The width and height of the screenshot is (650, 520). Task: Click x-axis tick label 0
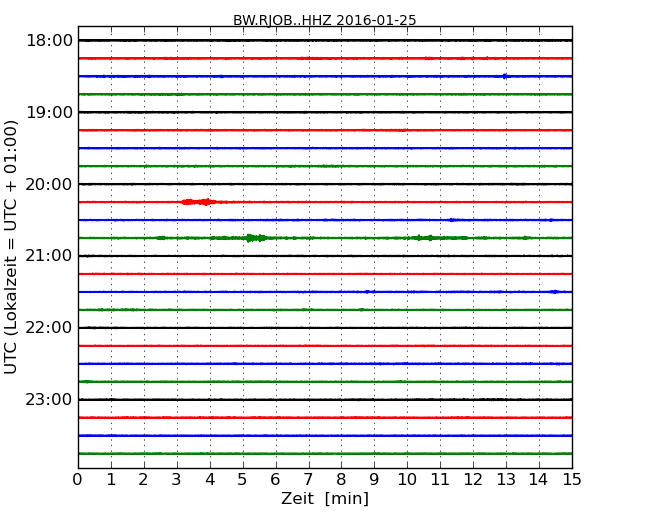tap(78, 480)
